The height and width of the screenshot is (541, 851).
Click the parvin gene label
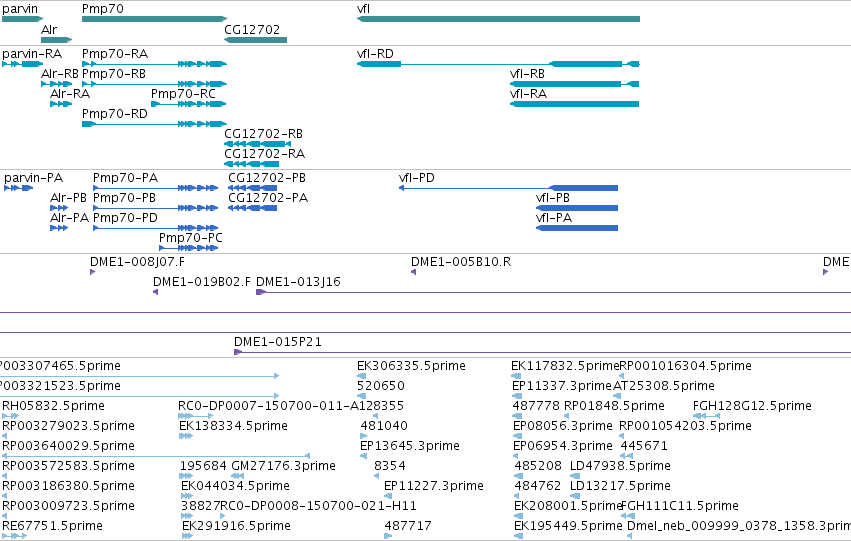click(x=20, y=9)
